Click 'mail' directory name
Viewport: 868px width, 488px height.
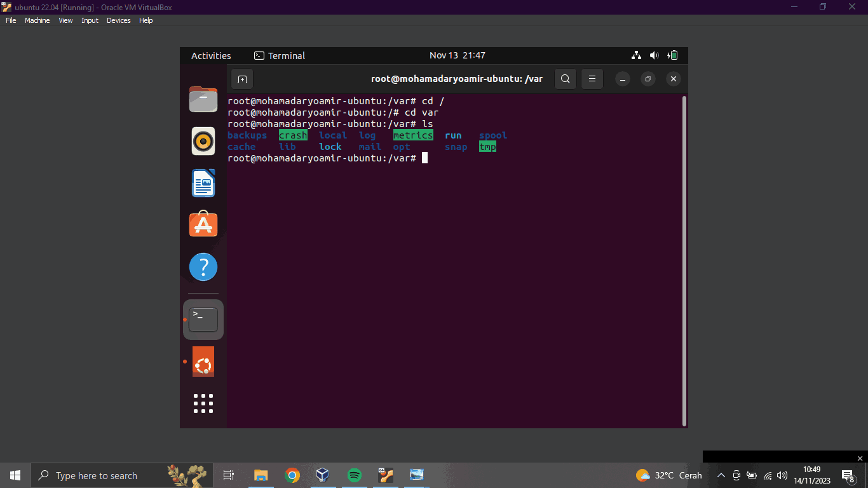pyautogui.click(x=370, y=147)
